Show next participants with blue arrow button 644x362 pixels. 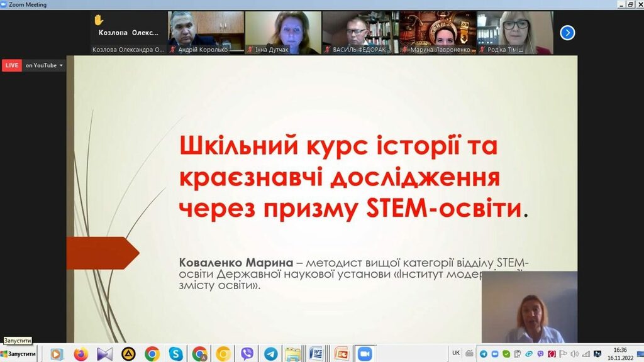[x=567, y=33]
